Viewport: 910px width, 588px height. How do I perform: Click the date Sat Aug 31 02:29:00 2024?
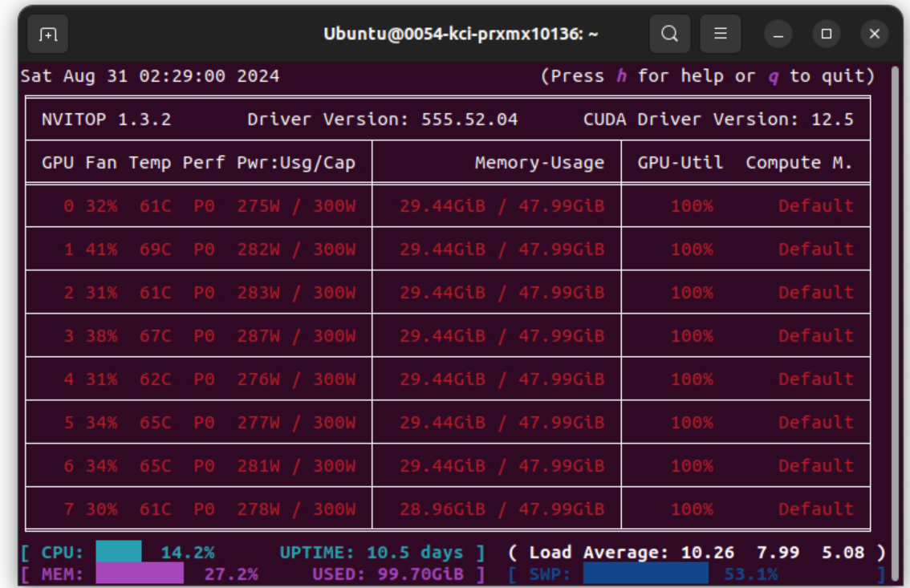point(150,76)
